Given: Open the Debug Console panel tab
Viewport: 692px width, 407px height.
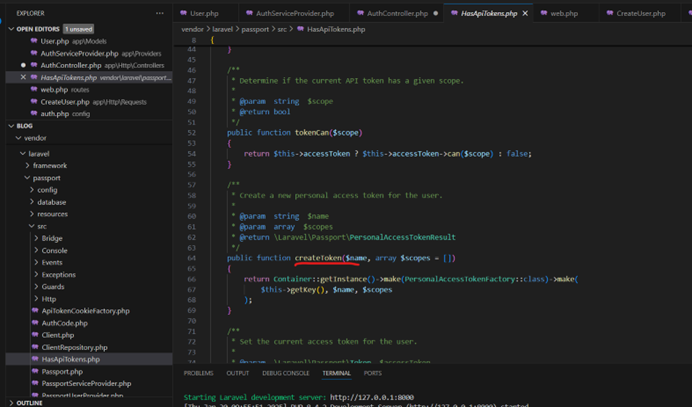Looking at the screenshot, I should click(286, 373).
